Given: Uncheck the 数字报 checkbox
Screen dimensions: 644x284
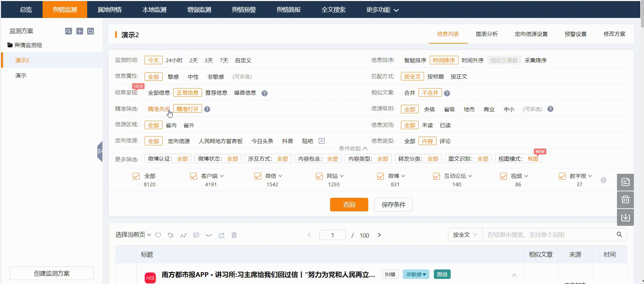Looking at the screenshot, I should 562,176.
